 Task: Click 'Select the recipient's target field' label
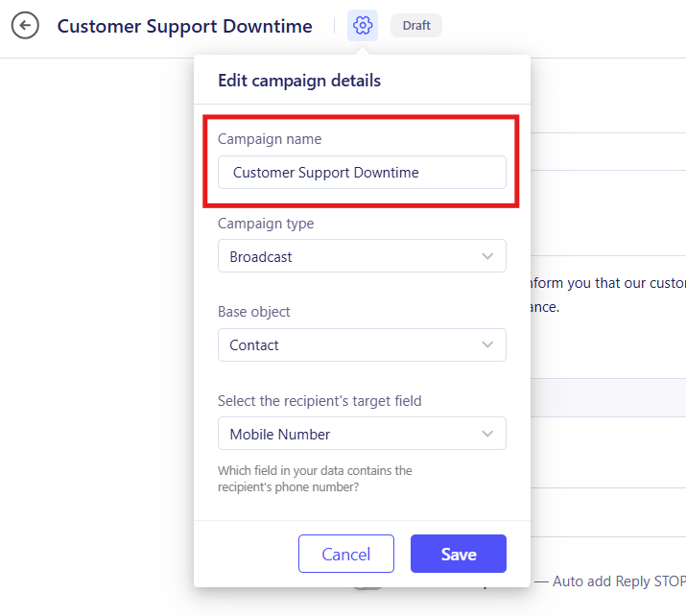click(x=319, y=401)
